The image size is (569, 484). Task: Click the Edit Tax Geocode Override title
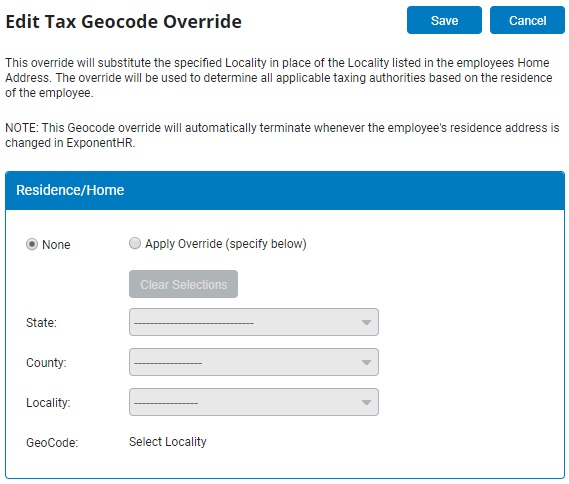click(x=123, y=21)
